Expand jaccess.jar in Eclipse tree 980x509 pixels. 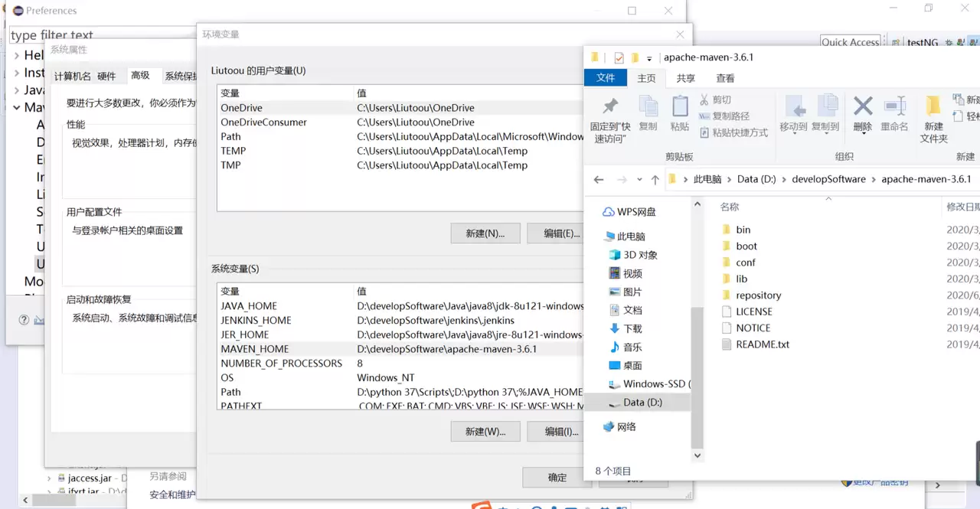51,478
